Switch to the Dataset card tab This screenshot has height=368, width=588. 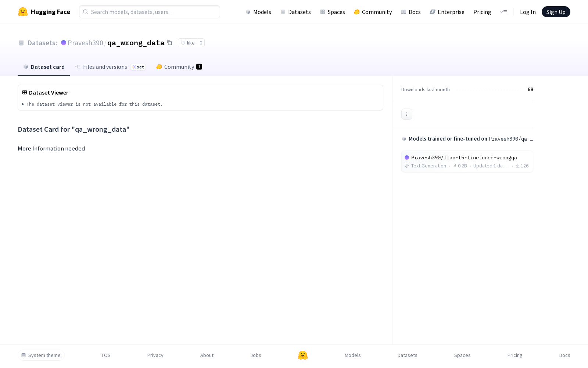click(x=44, y=67)
